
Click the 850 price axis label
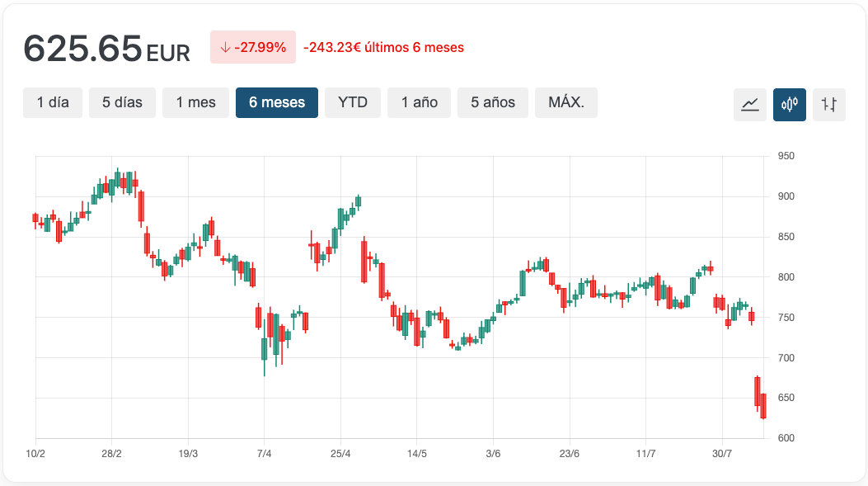pyautogui.click(x=786, y=237)
